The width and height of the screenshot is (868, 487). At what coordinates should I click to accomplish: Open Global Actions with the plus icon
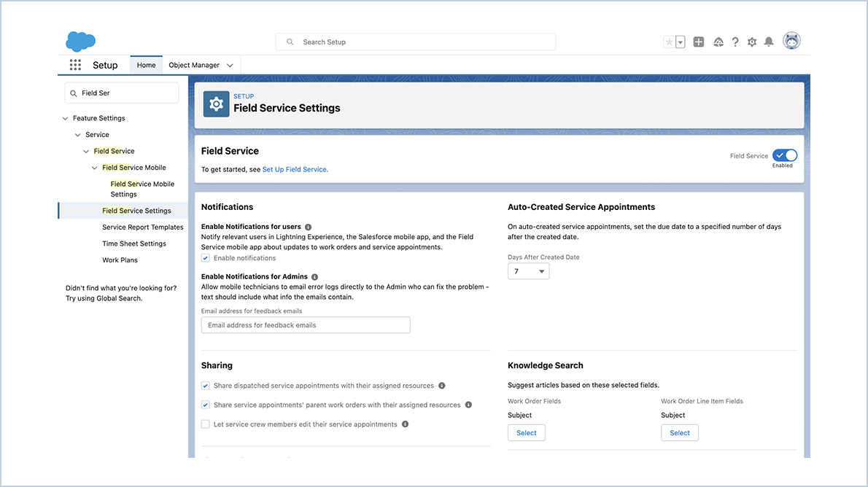pos(698,42)
